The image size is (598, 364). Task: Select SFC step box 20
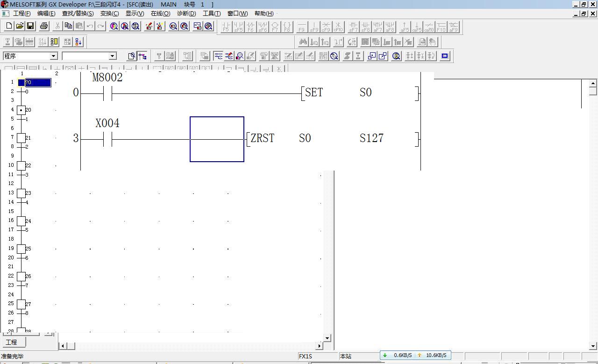point(21,110)
